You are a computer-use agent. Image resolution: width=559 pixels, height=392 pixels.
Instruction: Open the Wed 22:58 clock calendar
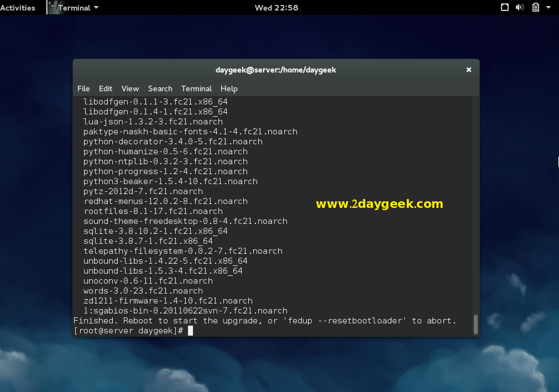click(276, 8)
